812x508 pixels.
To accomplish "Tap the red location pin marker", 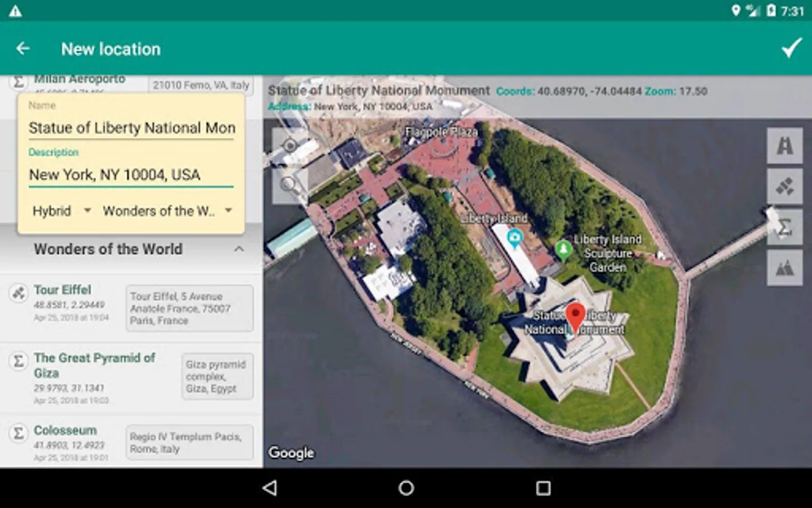I will [x=575, y=317].
